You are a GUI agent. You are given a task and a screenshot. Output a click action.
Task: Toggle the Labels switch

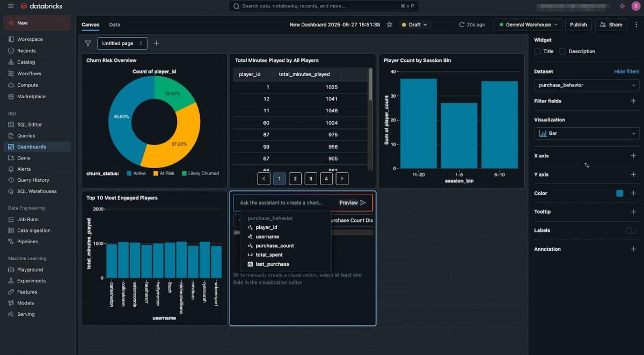631,230
